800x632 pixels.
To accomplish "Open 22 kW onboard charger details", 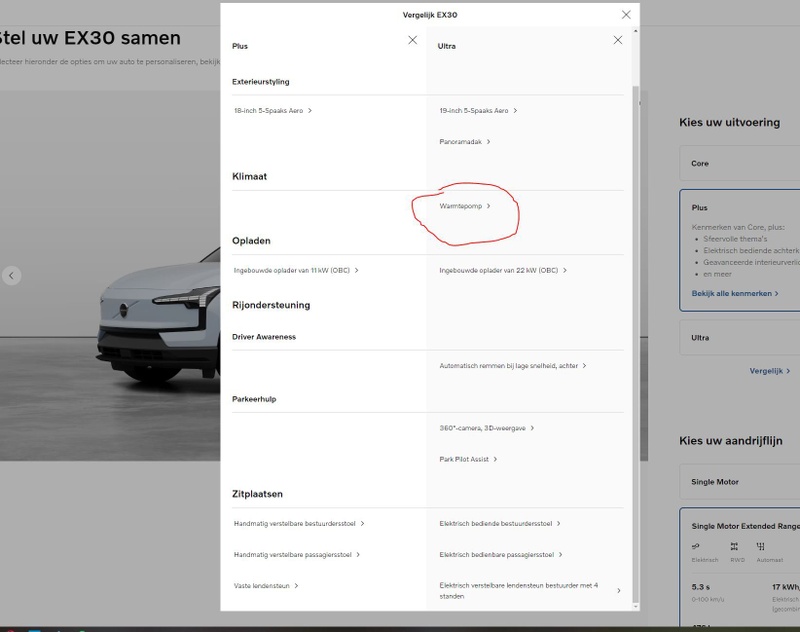I will pyautogui.click(x=503, y=270).
